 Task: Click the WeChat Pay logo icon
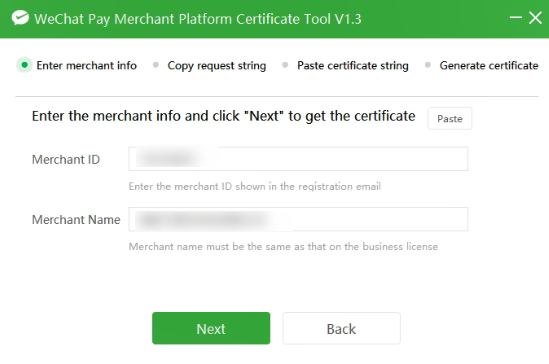pyautogui.click(x=20, y=18)
